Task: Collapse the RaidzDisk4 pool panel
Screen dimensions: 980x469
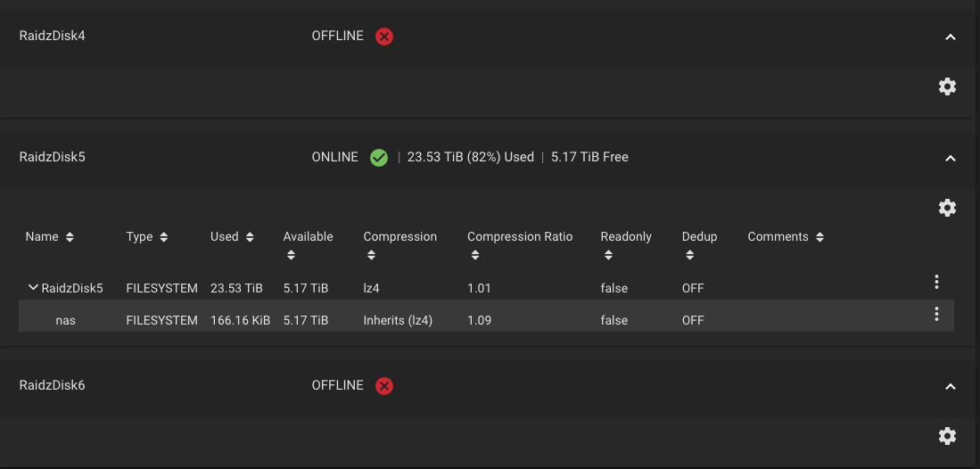Action: (x=950, y=37)
